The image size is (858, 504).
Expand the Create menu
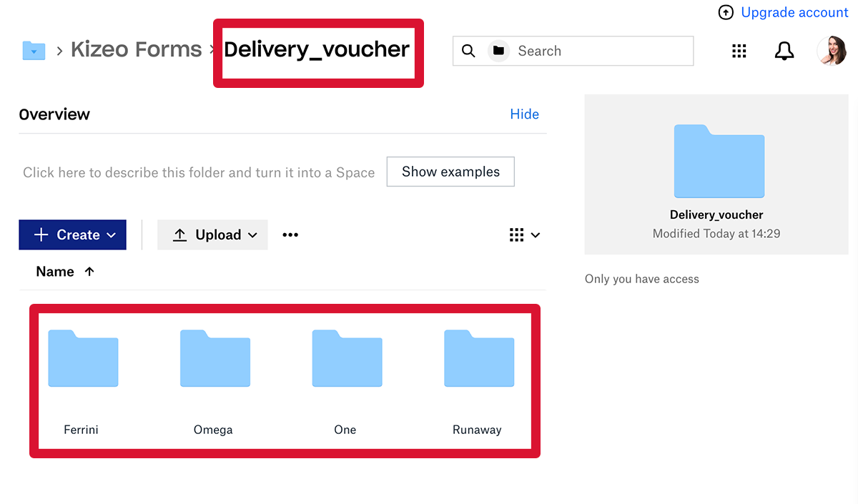(72, 234)
